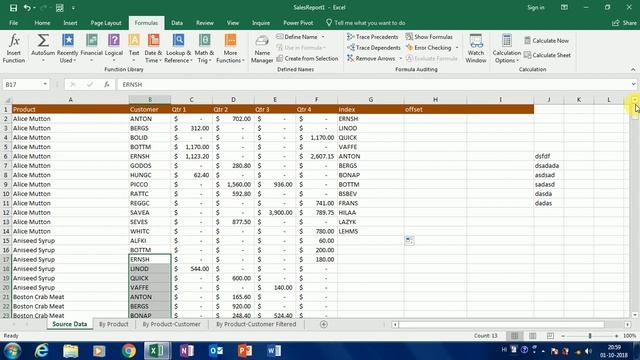This screenshot has width=640, height=360.
Task: Click the horizontal scrollbar
Action: [501, 324]
